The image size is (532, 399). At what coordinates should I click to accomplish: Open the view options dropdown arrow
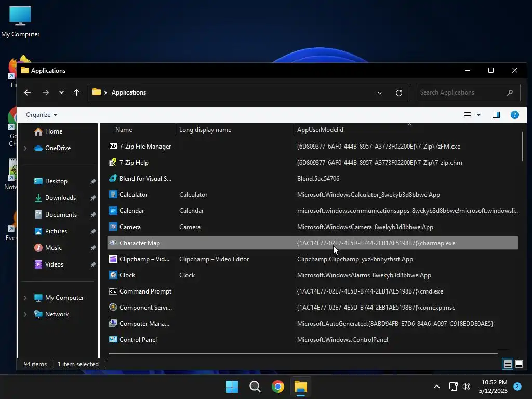point(478,115)
